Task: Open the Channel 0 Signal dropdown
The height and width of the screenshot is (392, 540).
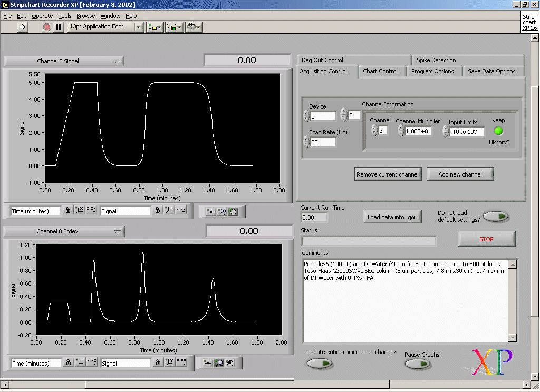Action: point(64,61)
